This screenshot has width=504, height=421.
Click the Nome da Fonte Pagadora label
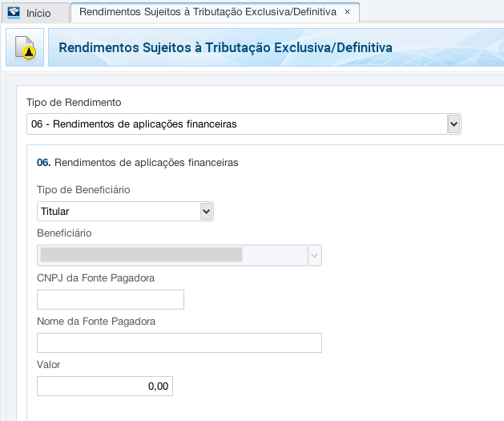[95, 321]
